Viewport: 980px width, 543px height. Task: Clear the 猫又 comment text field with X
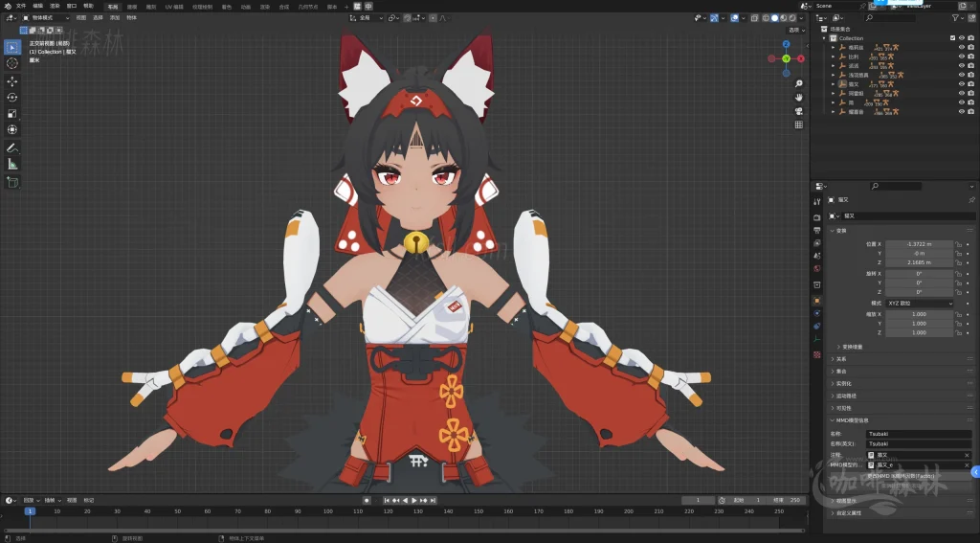[967, 456]
